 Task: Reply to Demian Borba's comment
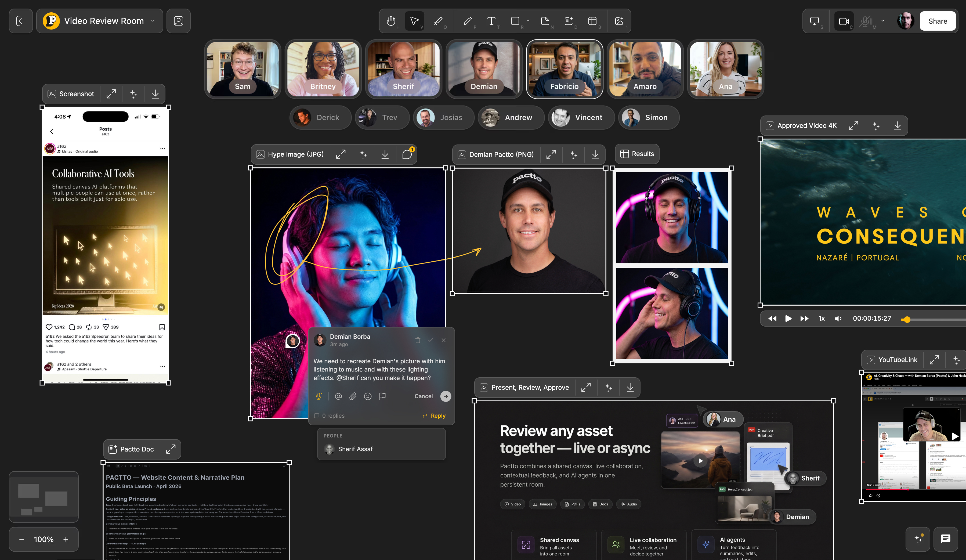pyautogui.click(x=434, y=416)
